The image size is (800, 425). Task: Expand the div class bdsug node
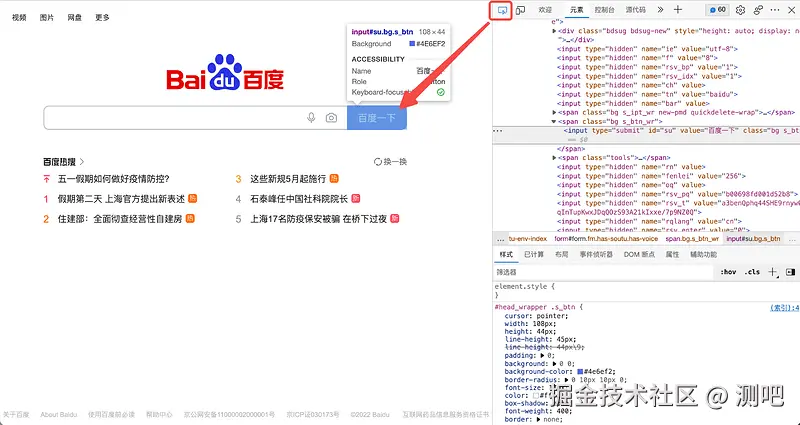554,31
